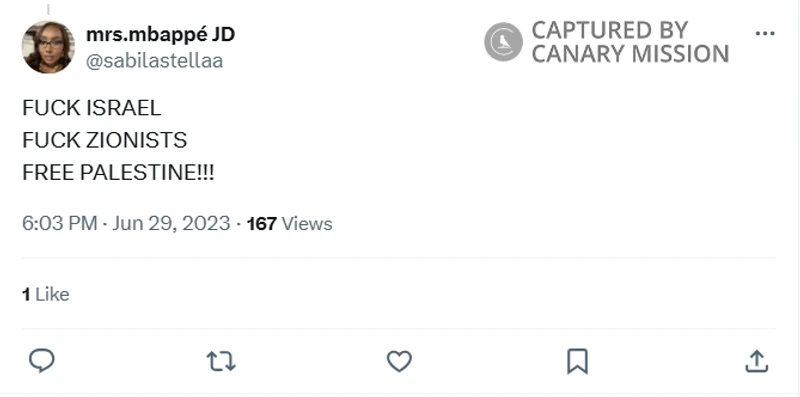
Task: Open the three-dot more options menu
Action: coord(765,34)
